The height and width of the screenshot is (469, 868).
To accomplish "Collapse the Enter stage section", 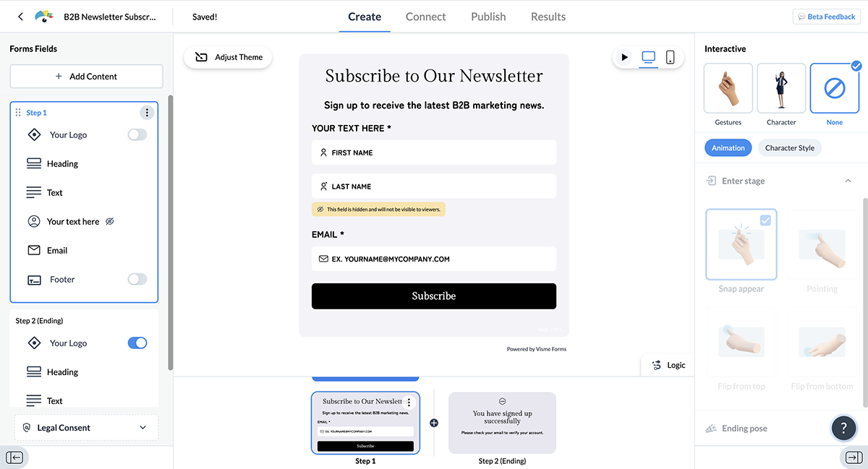I will coord(848,181).
